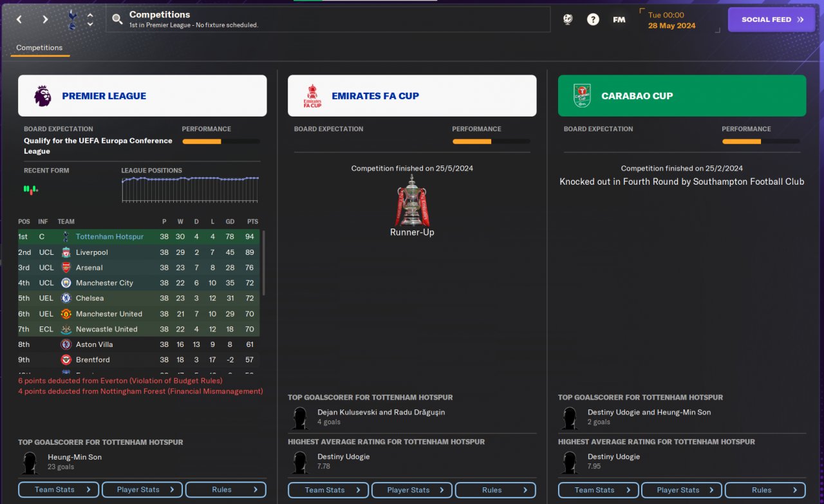Click the search magnifier icon
This screenshot has height=504, width=824.
(117, 19)
